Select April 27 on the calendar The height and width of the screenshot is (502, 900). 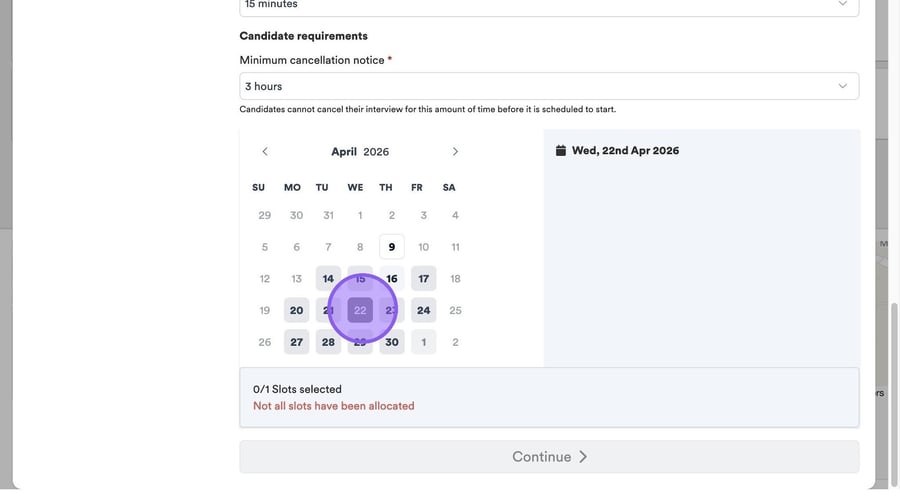tap(296, 342)
